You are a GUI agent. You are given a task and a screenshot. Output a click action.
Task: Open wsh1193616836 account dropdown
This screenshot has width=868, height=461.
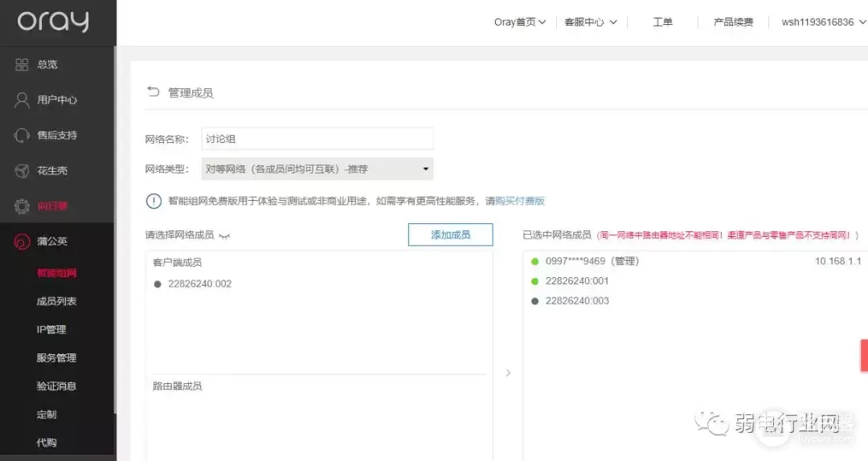point(822,22)
